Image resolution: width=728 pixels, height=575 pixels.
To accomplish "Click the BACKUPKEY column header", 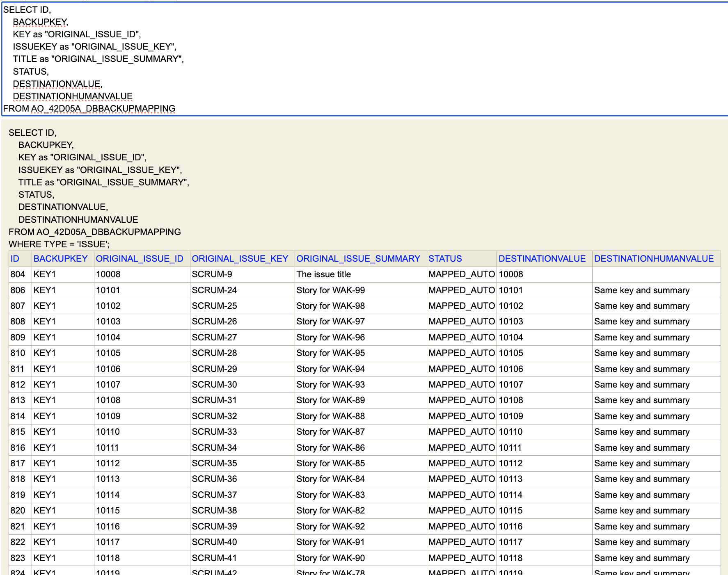I will pyautogui.click(x=60, y=259).
